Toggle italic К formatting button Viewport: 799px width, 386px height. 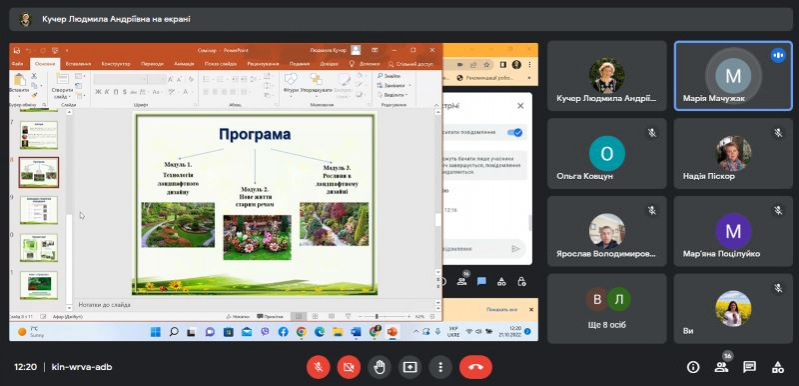(x=107, y=92)
